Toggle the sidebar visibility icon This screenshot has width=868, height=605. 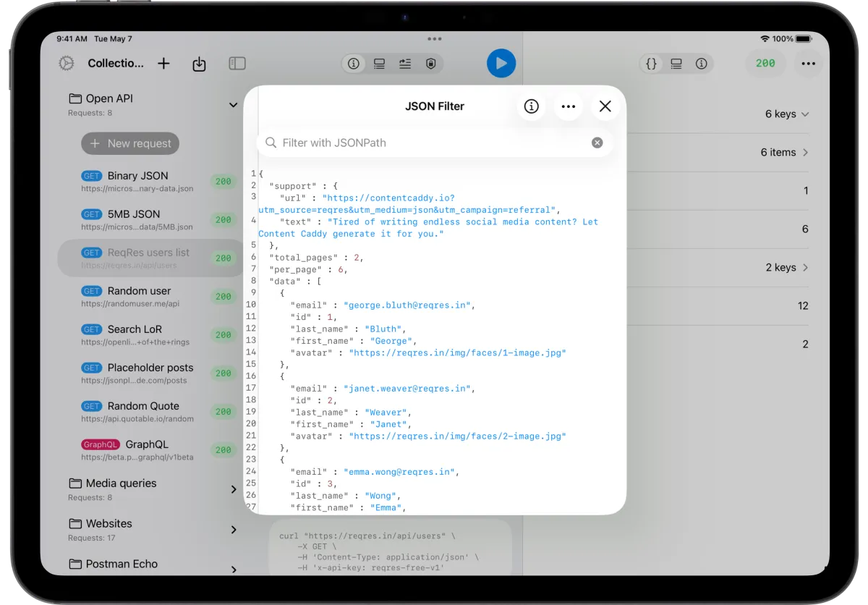coord(237,64)
